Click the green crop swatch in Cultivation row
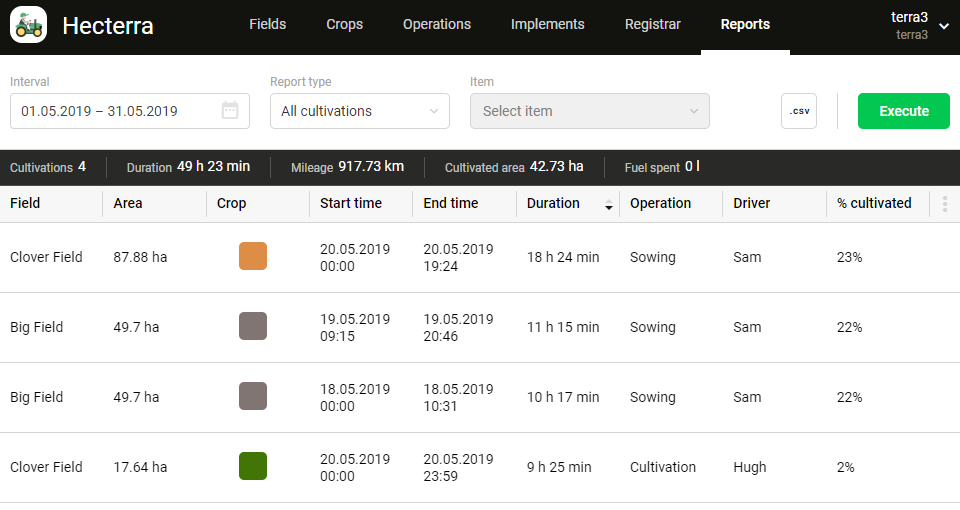 [253, 467]
